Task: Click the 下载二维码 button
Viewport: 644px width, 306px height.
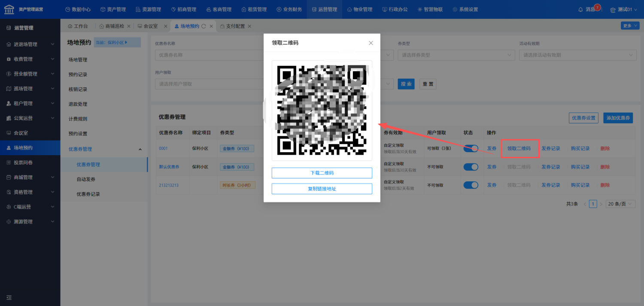Action: pos(322,173)
